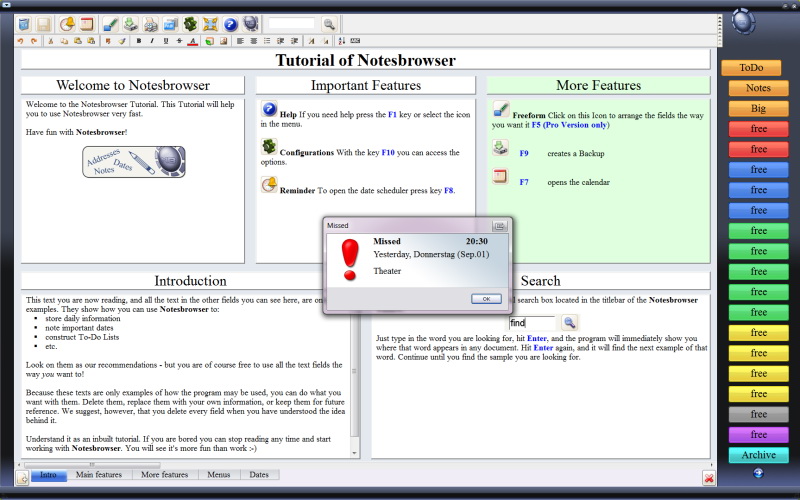Viewport: 800px width, 500px height.
Task: Open the reminder scheduler toolbar icon
Action: (x=67, y=24)
